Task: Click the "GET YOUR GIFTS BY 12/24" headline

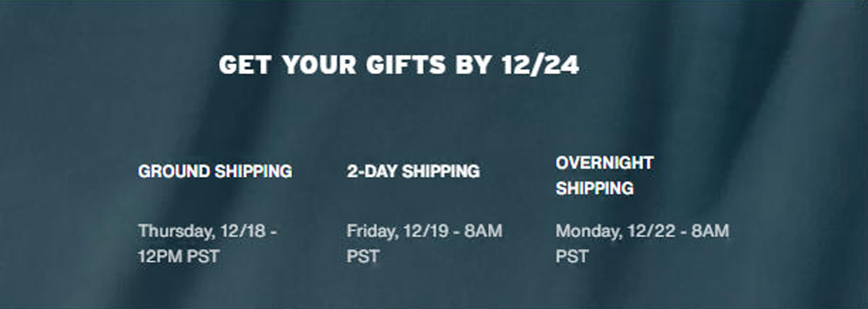Action: 399,65
